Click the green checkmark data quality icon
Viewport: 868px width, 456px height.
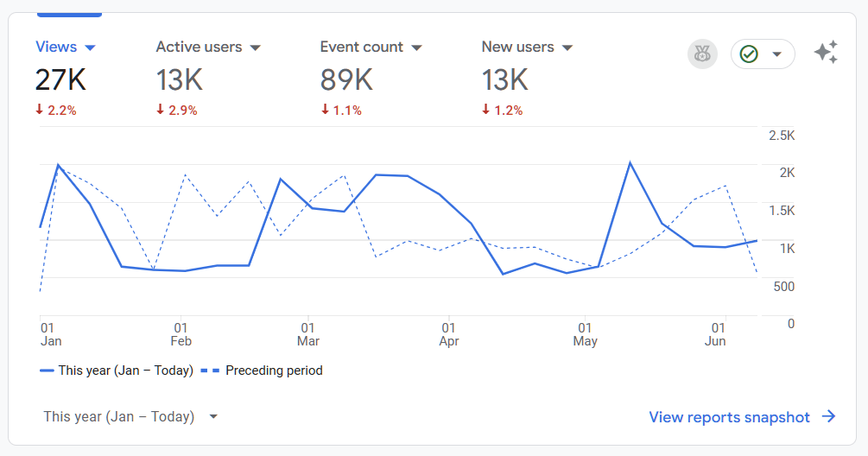coord(749,54)
